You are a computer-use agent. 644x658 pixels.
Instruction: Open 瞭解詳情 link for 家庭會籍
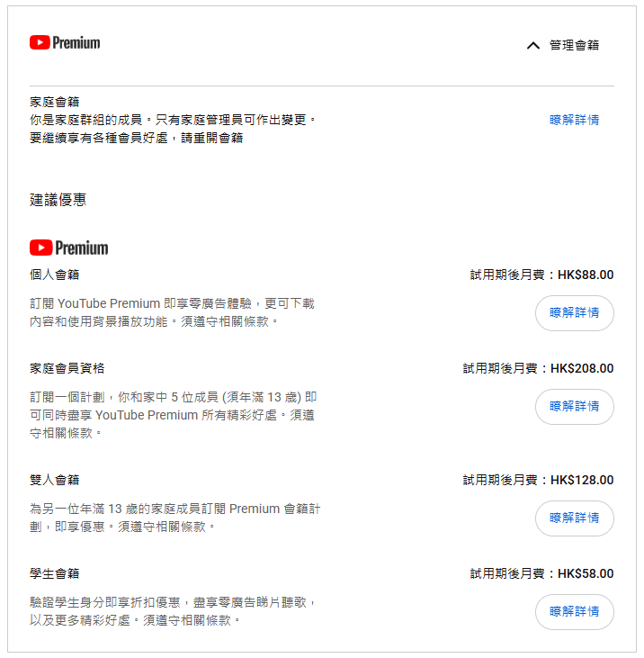pyautogui.click(x=574, y=120)
